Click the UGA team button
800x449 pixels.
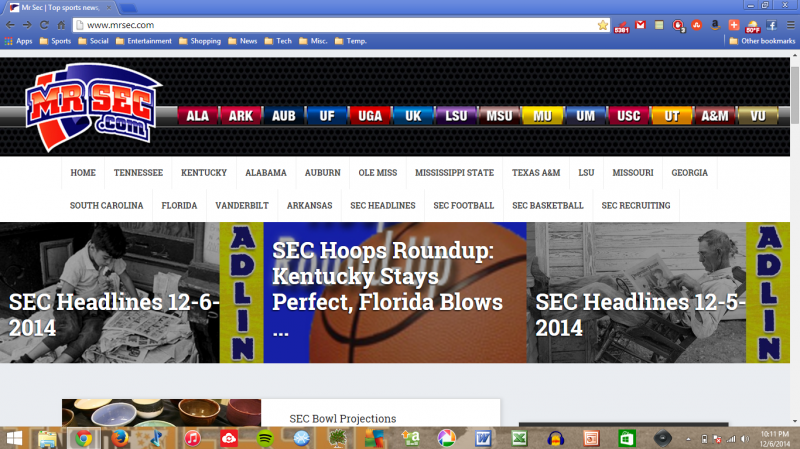click(370, 116)
